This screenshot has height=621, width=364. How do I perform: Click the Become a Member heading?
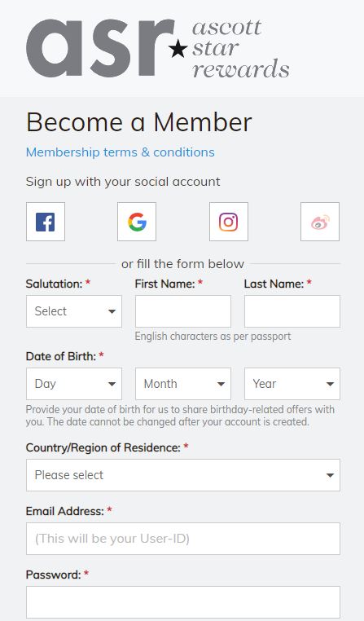pos(139,122)
